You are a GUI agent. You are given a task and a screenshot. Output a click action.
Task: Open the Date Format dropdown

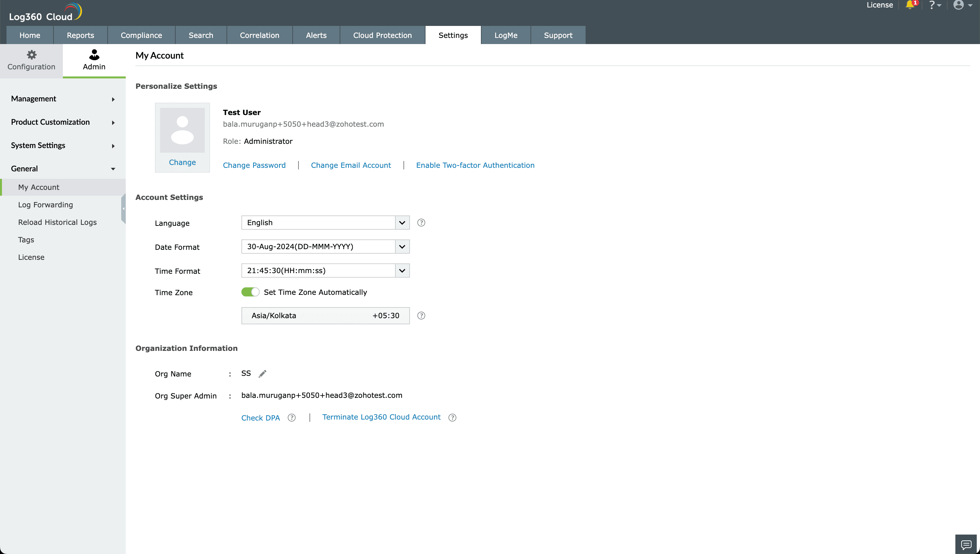point(402,246)
